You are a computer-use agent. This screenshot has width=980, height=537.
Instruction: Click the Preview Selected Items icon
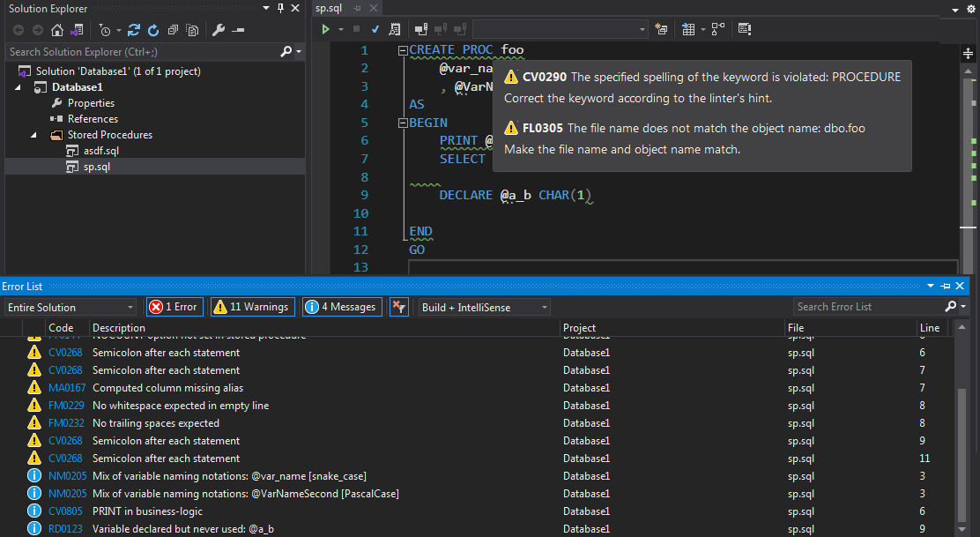point(238,30)
